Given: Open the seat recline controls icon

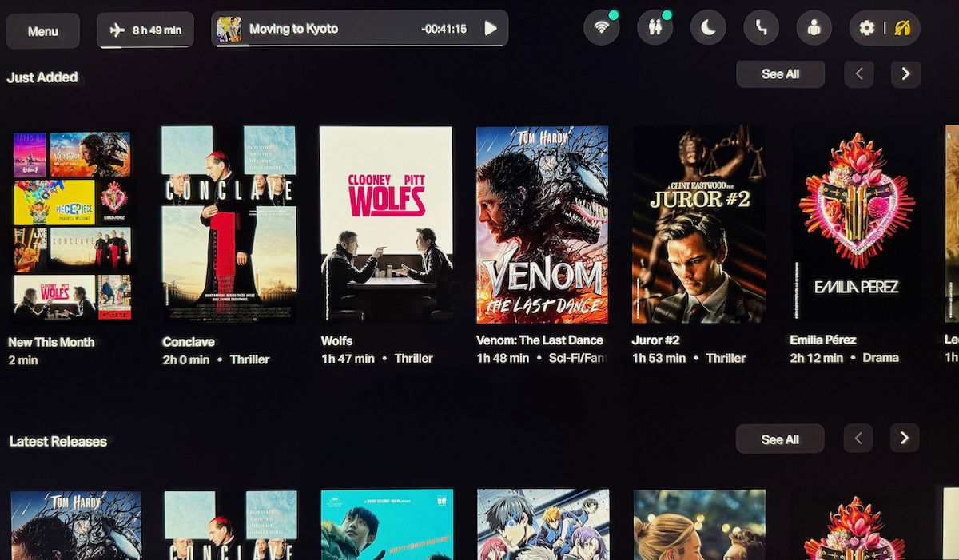Looking at the screenshot, I should click(761, 29).
